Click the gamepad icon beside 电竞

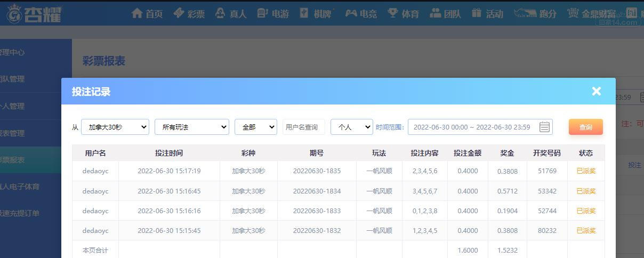[x=351, y=13]
